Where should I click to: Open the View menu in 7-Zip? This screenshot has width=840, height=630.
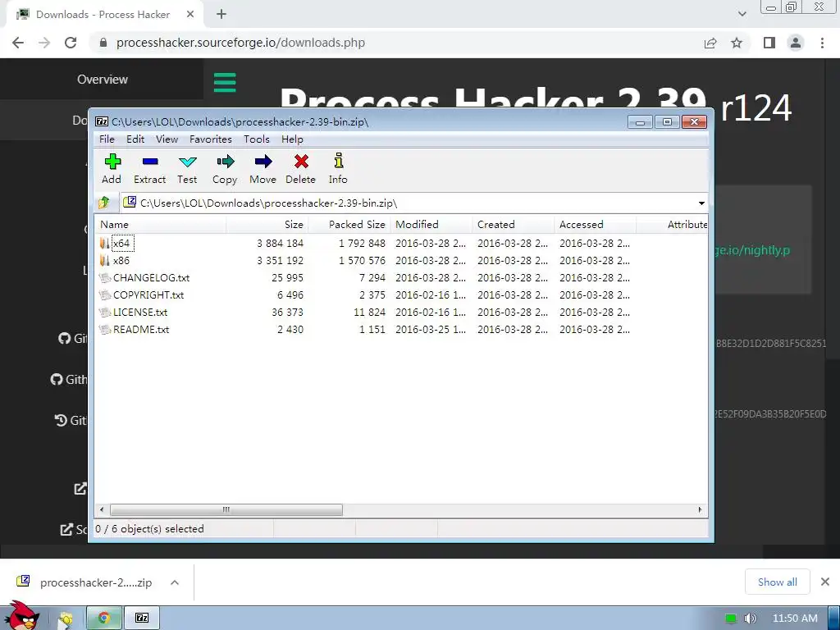click(167, 139)
